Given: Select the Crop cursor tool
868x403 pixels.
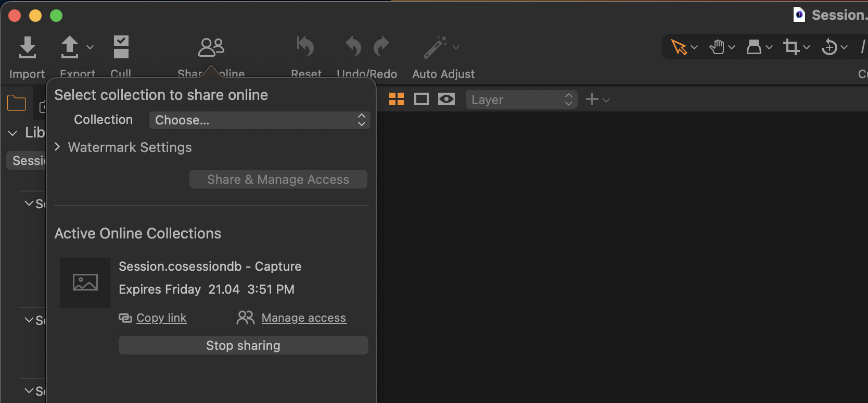Looking at the screenshot, I should (x=792, y=47).
